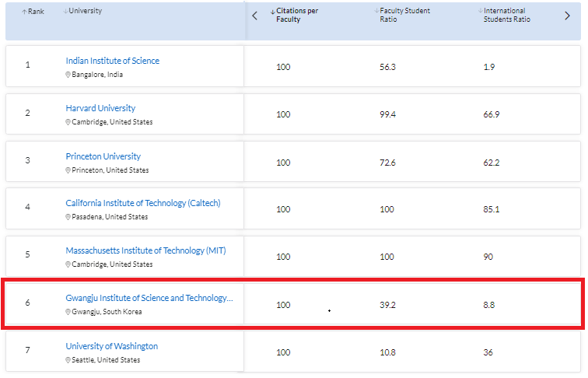The height and width of the screenshot is (378, 588).
Task: Click location pin icon under Indian Institute of Science
Action: [68, 75]
